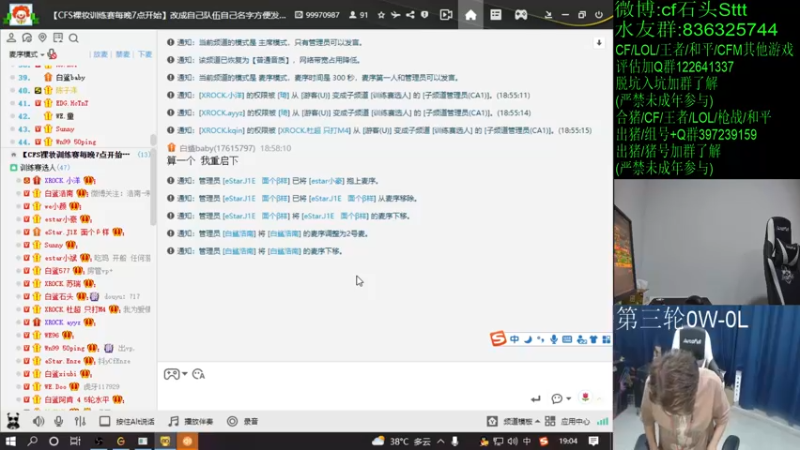Viewport: 800px width, 450px height.
Task: Open the game controller dropdown above input
Action: [x=175, y=374]
